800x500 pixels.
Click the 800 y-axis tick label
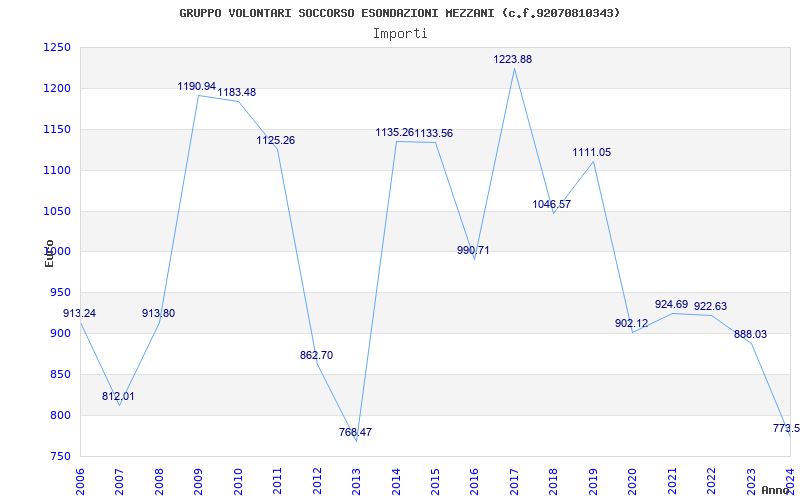pos(59,415)
